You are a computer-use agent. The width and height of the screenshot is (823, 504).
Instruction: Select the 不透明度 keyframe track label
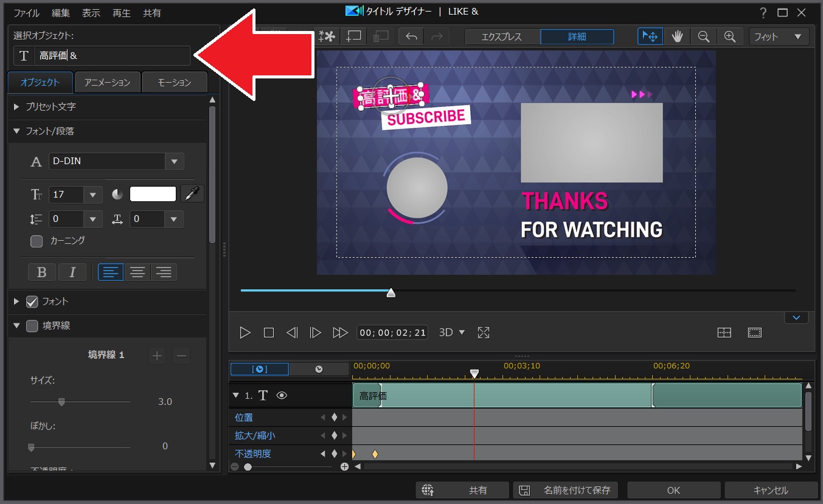click(x=253, y=454)
